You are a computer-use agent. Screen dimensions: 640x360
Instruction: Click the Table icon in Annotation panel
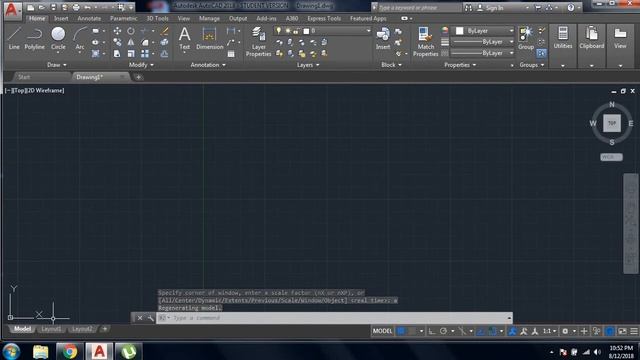[231, 54]
